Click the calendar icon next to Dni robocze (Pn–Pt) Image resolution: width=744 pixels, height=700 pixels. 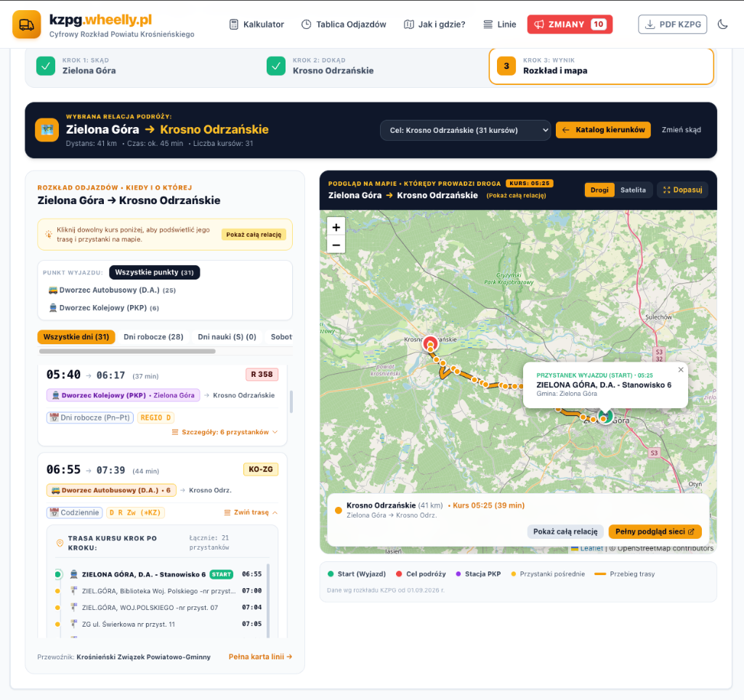pyautogui.click(x=54, y=418)
